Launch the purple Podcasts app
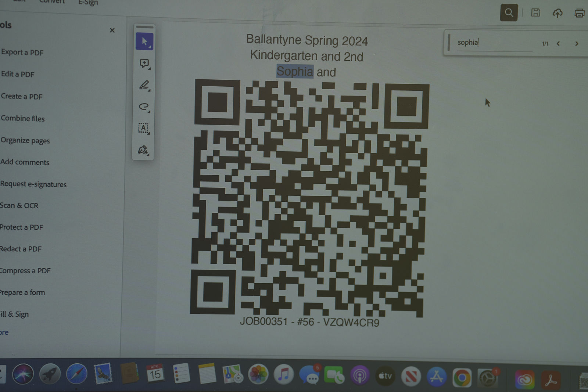This screenshot has height=392, width=588. click(360, 376)
